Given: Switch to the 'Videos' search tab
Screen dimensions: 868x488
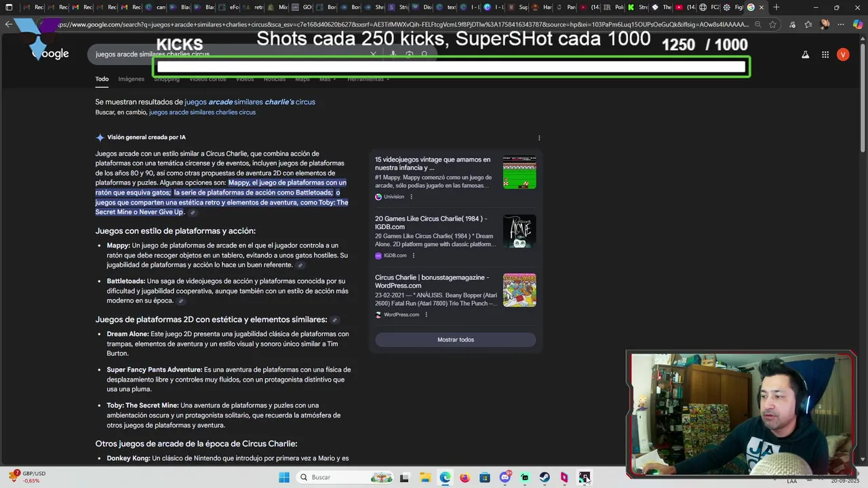Looking at the screenshot, I should [x=245, y=79].
